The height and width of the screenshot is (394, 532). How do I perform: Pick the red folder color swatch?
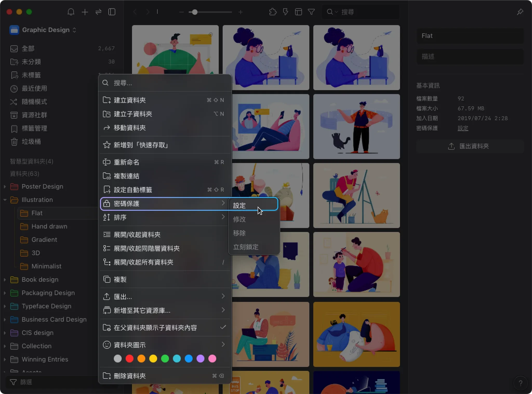pyautogui.click(x=129, y=358)
